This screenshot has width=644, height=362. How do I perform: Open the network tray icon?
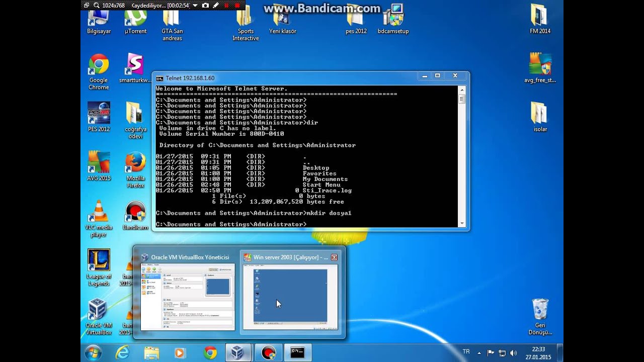502,353
